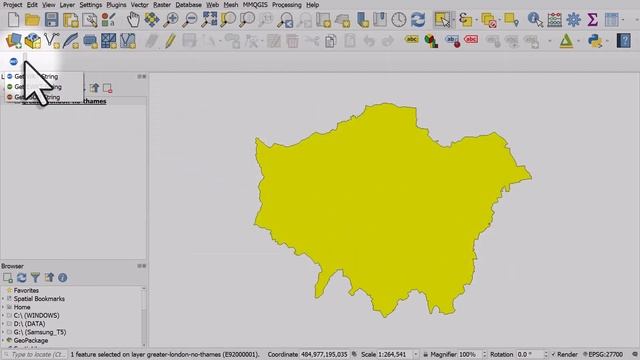Open the Processing menu

pos(287,5)
